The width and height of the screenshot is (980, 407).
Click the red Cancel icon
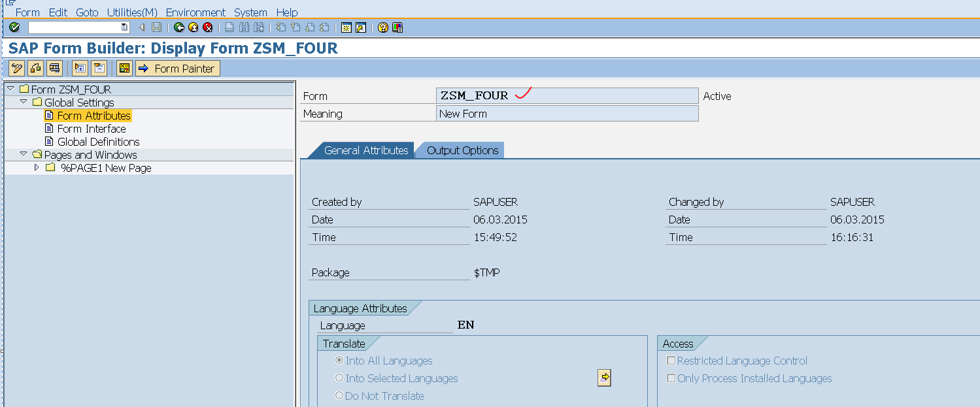click(208, 27)
